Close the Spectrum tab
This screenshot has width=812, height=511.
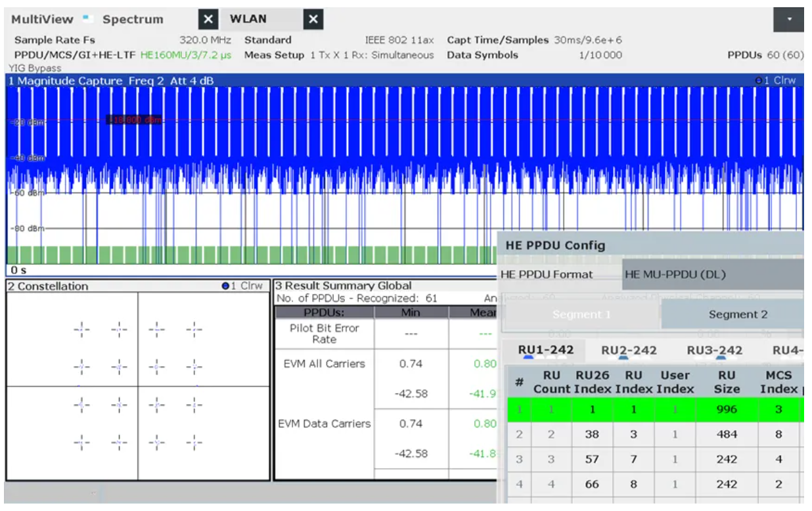(x=208, y=20)
